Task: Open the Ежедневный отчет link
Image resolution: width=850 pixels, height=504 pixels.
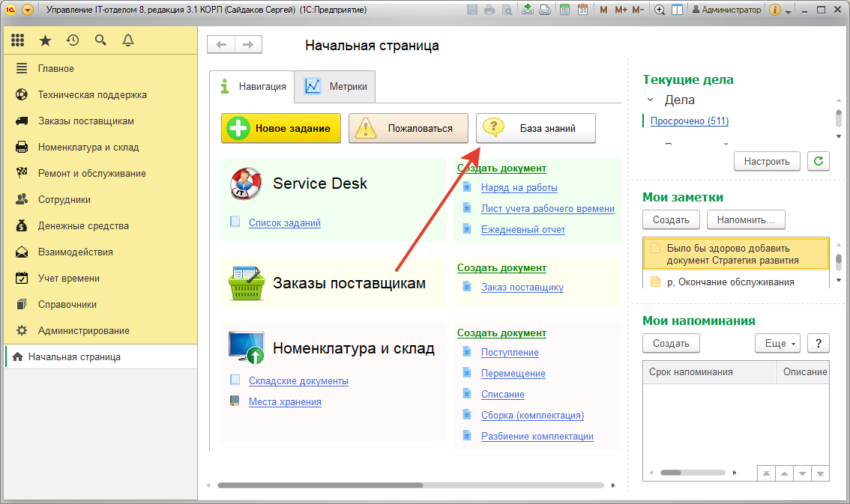Action: coord(523,230)
